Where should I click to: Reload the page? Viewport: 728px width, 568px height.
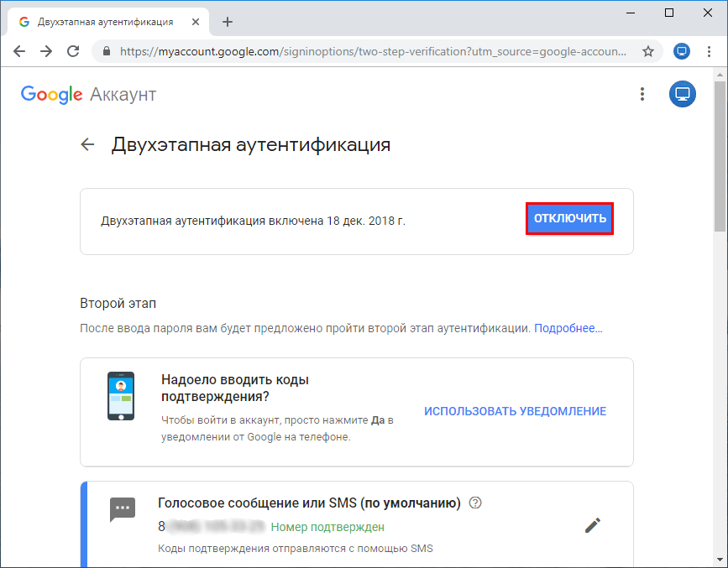coord(73,51)
